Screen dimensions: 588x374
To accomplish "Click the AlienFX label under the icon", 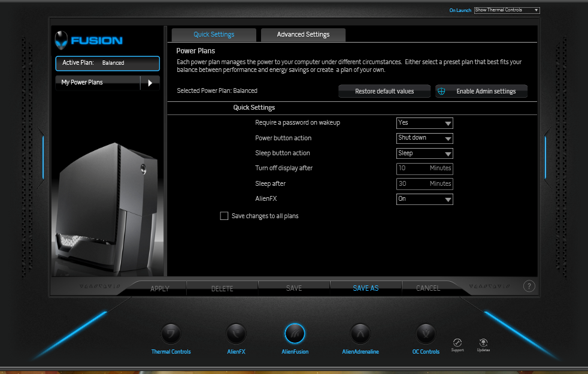I will [x=237, y=352].
